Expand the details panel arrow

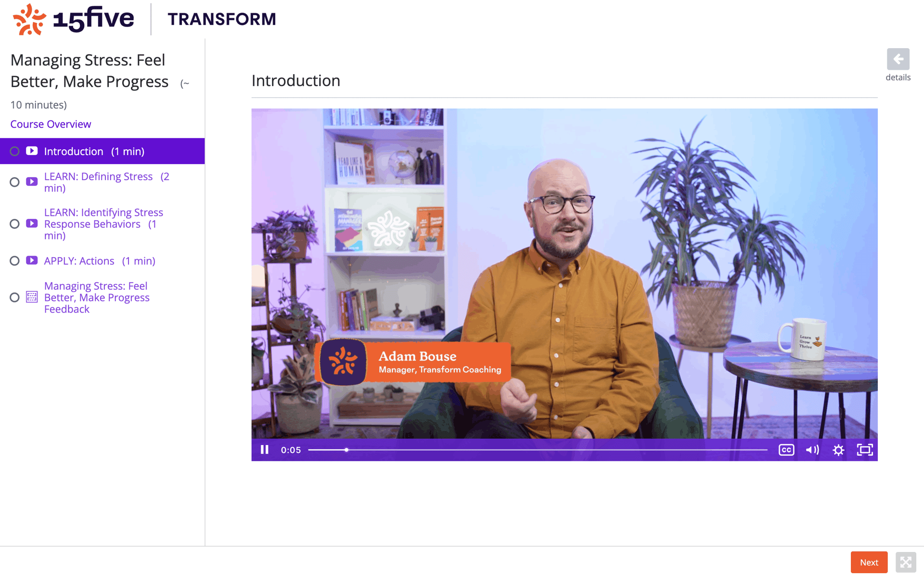pos(898,59)
